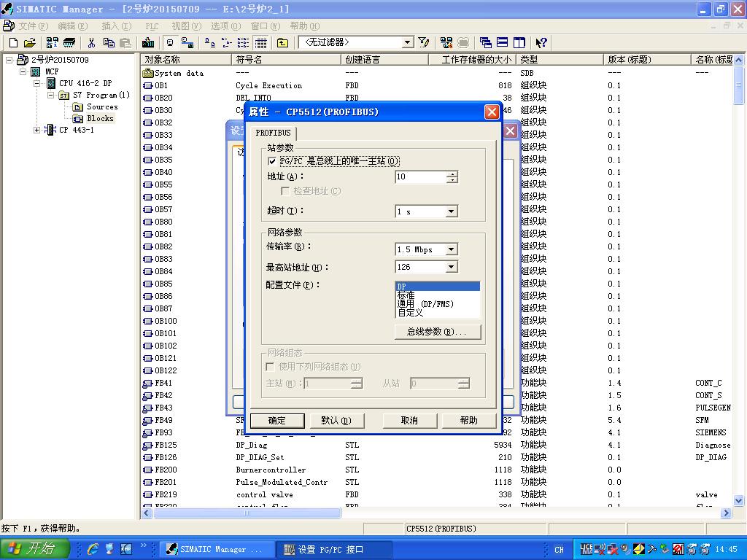Click the address input field showing 10
The image size is (747, 560).
tap(421, 177)
